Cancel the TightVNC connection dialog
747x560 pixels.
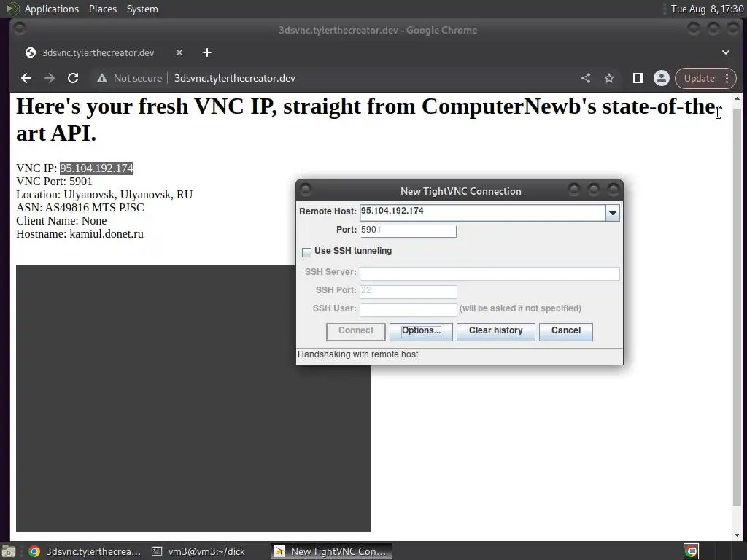pos(566,332)
